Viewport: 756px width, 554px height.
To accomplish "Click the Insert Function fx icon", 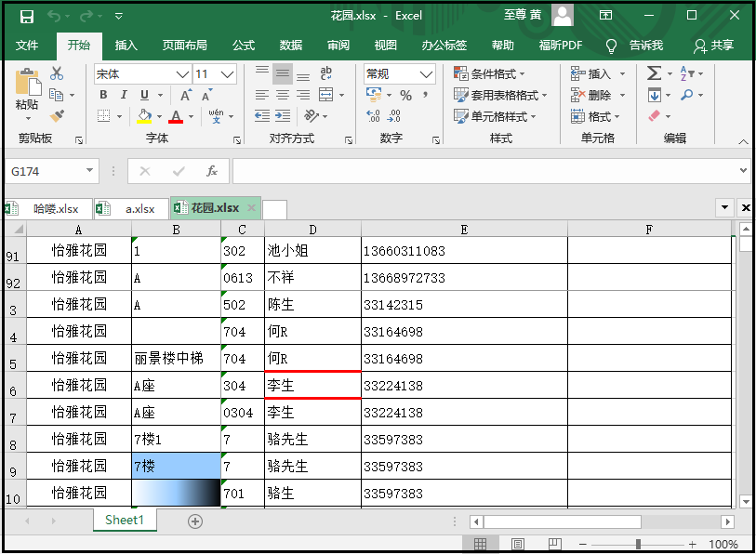I will tap(212, 171).
